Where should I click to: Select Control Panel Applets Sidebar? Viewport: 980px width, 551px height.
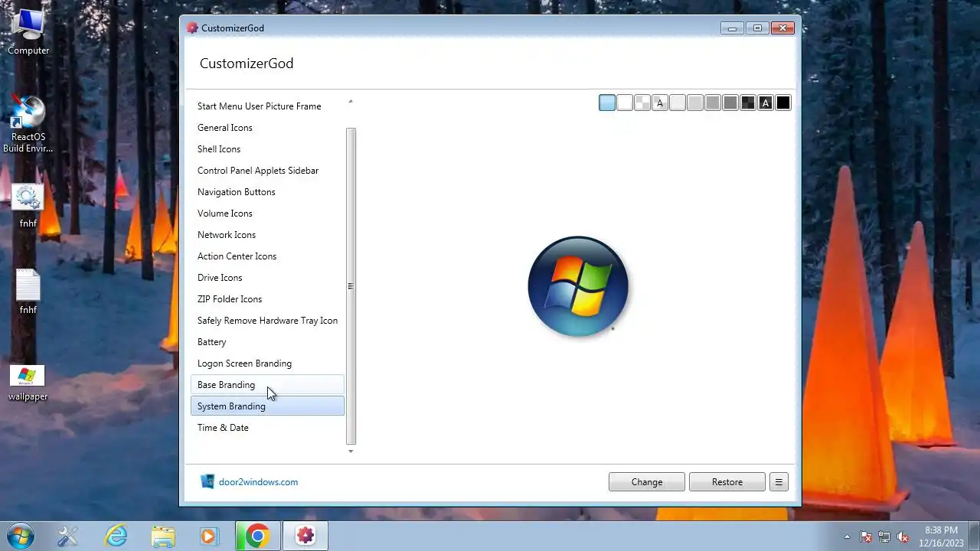coord(267,171)
